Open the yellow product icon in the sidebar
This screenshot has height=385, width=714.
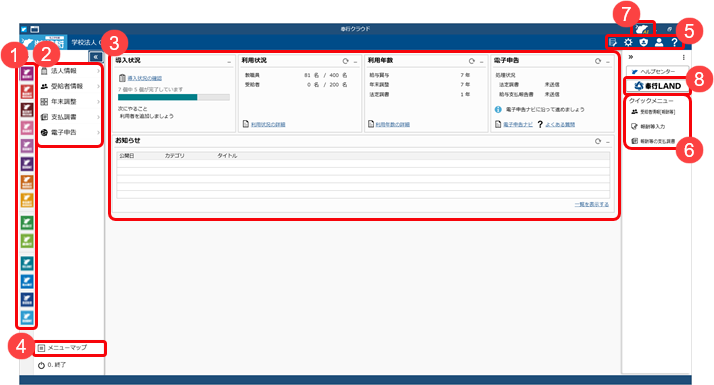pos(27,200)
